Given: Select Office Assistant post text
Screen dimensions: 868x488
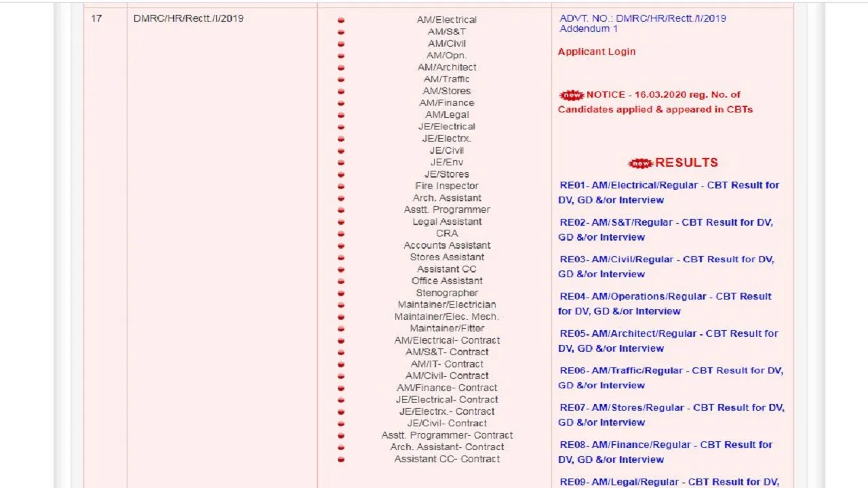Looking at the screenshot, I should click(447, 281).
